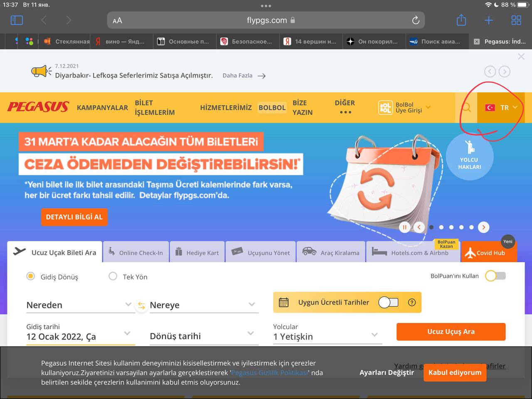Image resolution: width=532 pixels, height=399 pixels.
Task: Select the Online Check-In tab
Action: (136, 252)
